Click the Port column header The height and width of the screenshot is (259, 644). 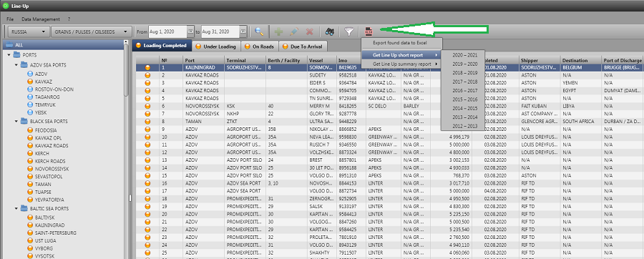point(204,60)
